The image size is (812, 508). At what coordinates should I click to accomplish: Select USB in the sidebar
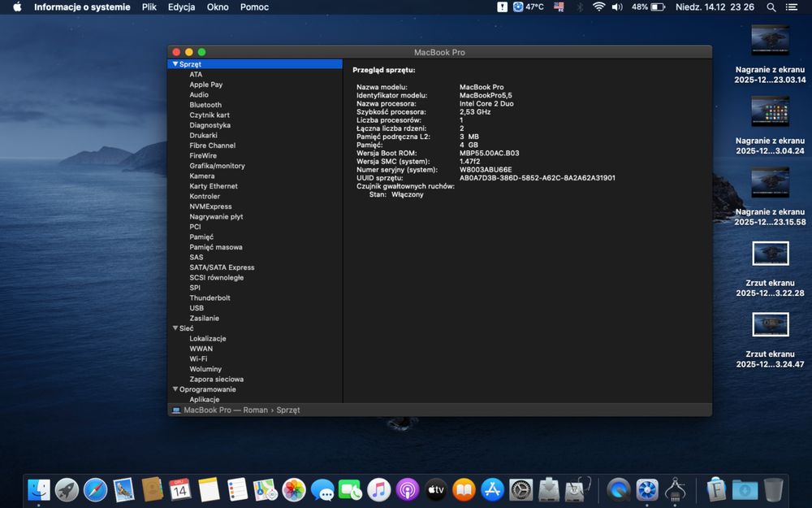(x=197, y=308)
